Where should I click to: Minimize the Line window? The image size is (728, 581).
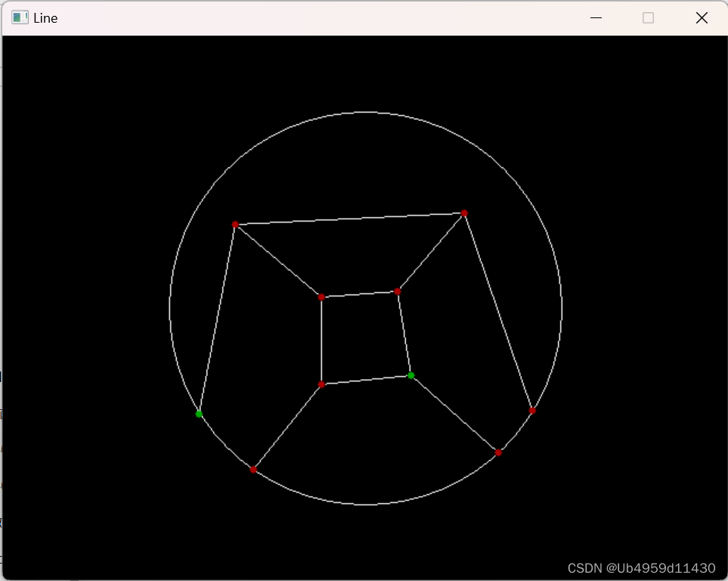coord(596,17)
